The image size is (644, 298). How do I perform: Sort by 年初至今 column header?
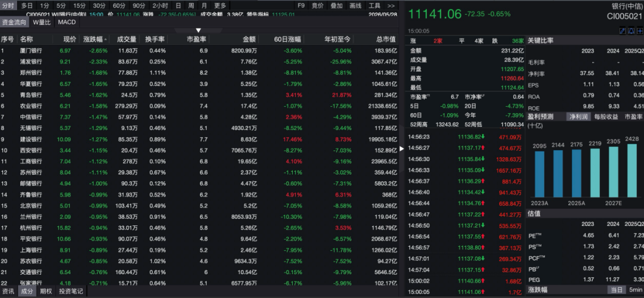click(338, 39)
